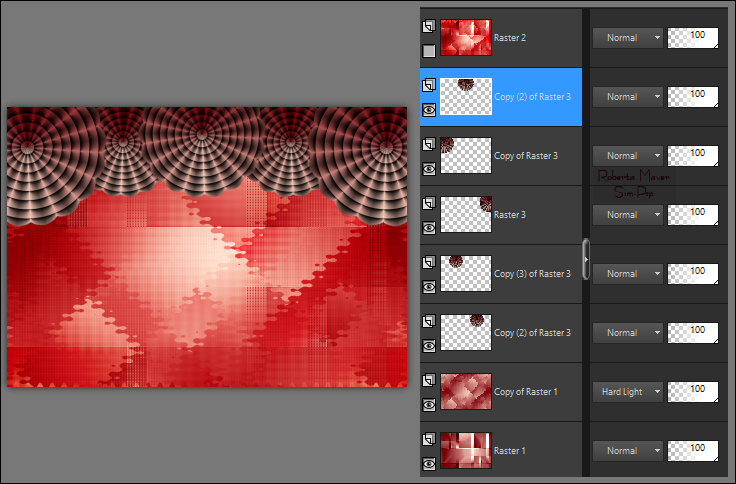Click the layer type icon of Raster 1
The width and height of the screenshot is (736, 484).
429,440
